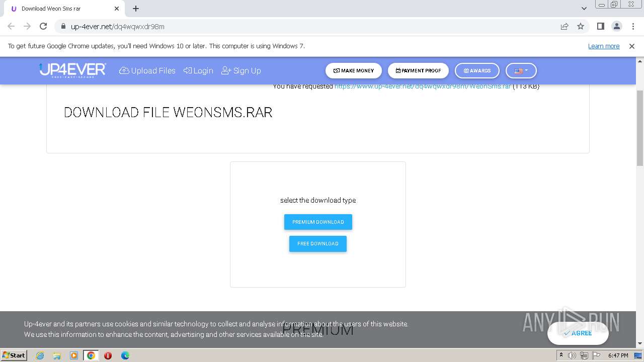Open Upload Files page
Viewport: 644px width, 362px height.
coord(147,70)
